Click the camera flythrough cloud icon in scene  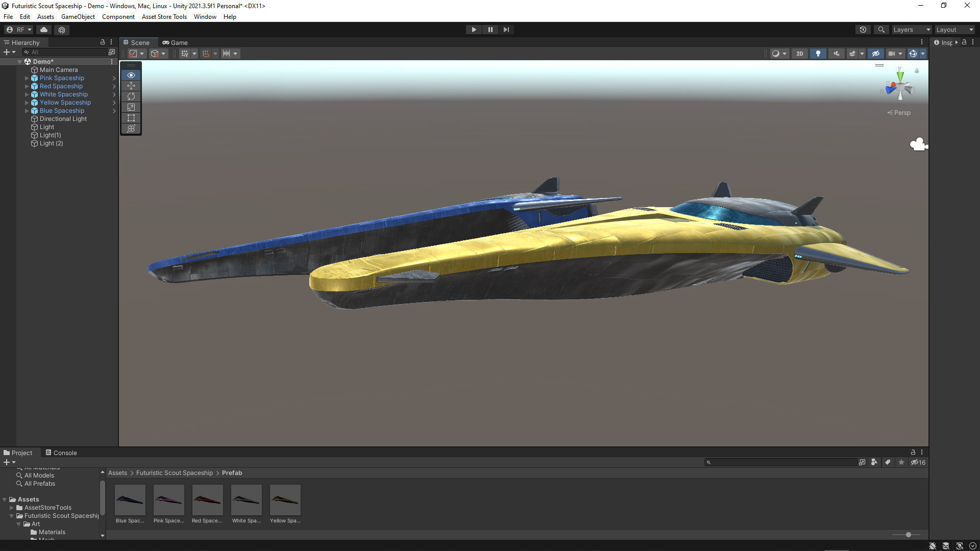tap(919, 144)
